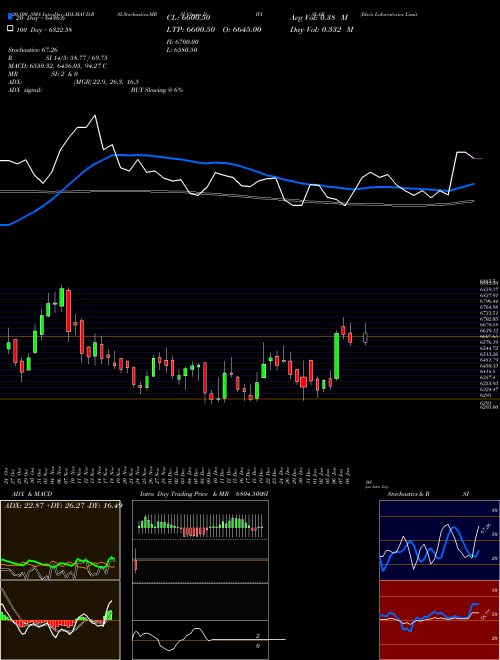Click the ADX 22.87 +DY 26.27 readout

click(x=63, y=505)
